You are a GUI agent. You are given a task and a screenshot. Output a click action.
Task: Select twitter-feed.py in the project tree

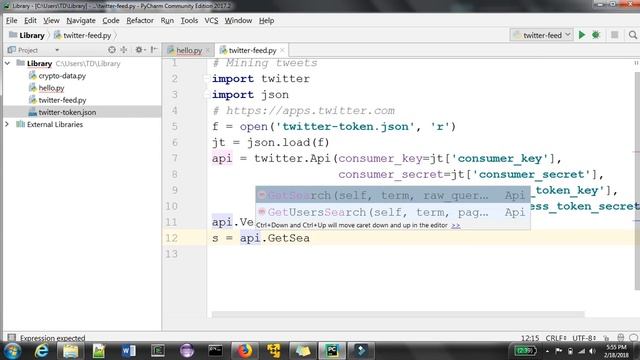(x=62, y=100)
